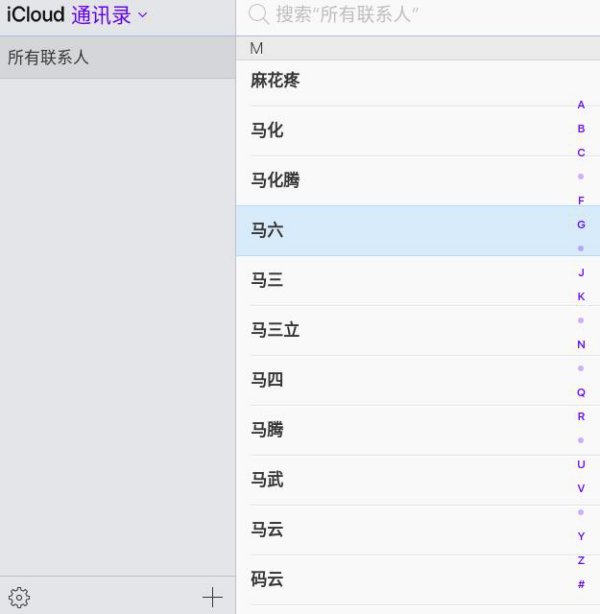
Task: Jump to letter G in index
Action: (581, 224)
